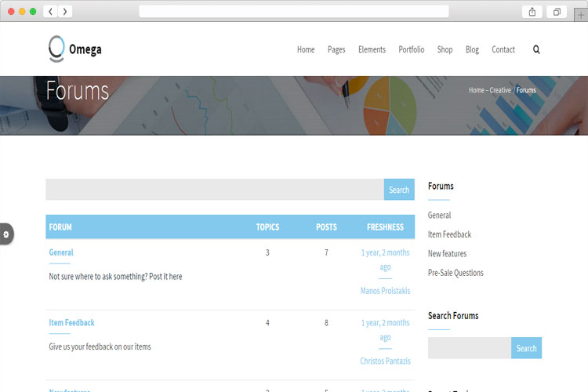
Task: Click the FORUM column header
Action: coord(60,227)
